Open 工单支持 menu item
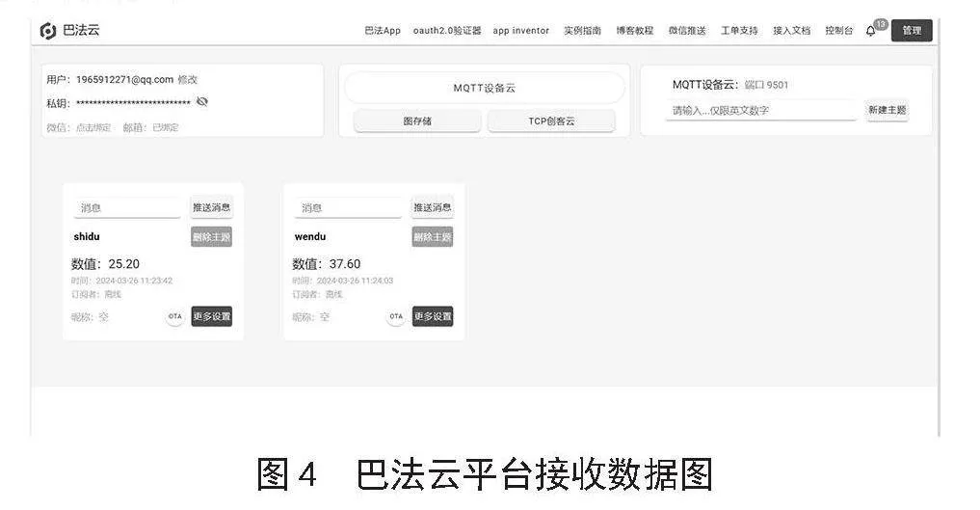The image size is (980, 510). pyautogui.click(x=739, y=31)
